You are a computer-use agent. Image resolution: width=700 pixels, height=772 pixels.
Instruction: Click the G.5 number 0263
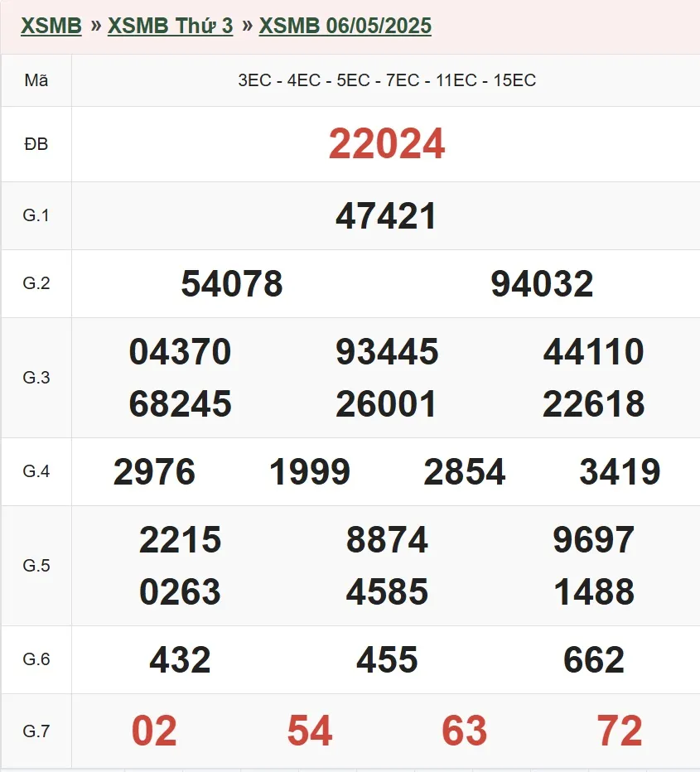(x=180, y=592)
